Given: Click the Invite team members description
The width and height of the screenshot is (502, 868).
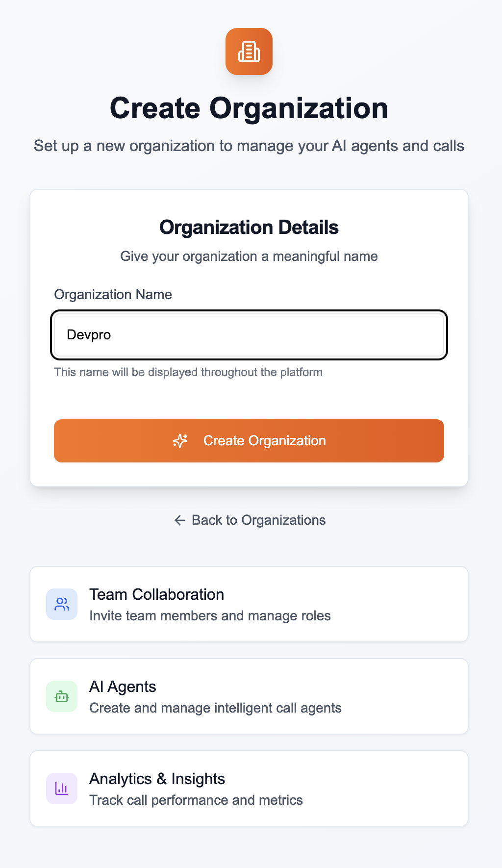Looking at the screenshot, I should click(x=210, y=615).
